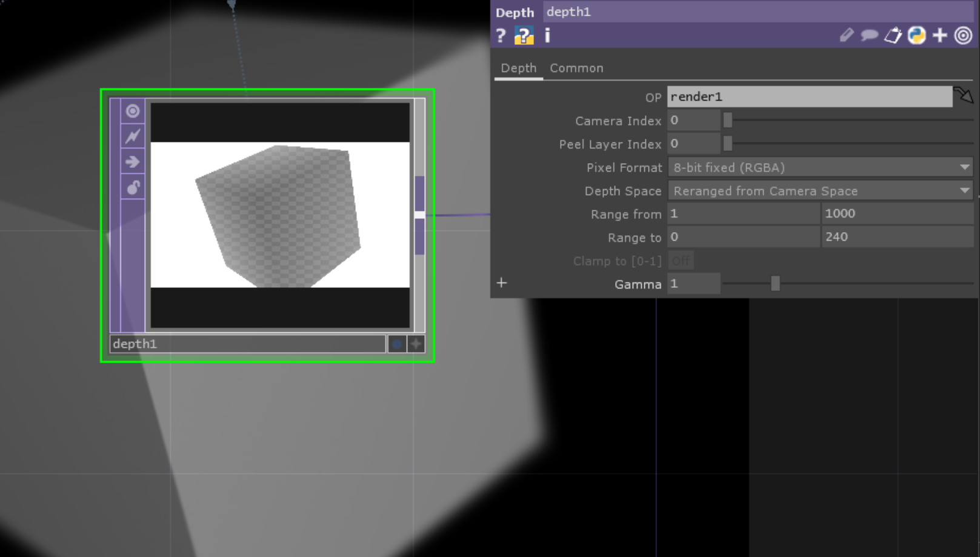Toggle blue display flag on depth1 node
Viewport: 980px width, 557px height.
coord(396,344)
